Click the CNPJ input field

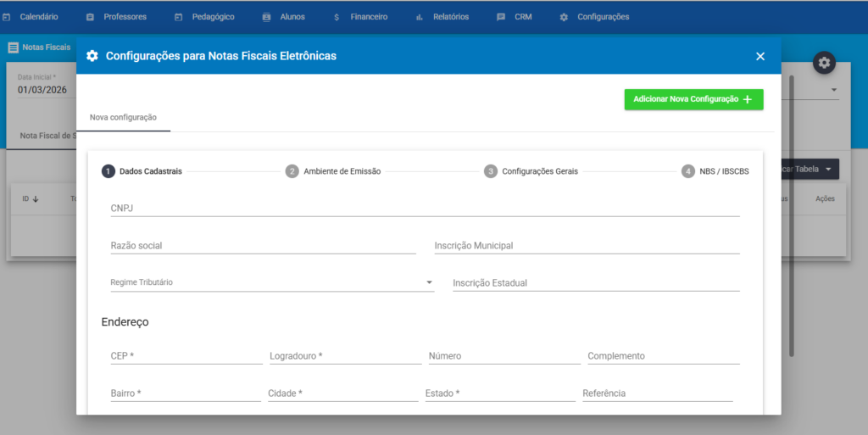pos(424,208)
